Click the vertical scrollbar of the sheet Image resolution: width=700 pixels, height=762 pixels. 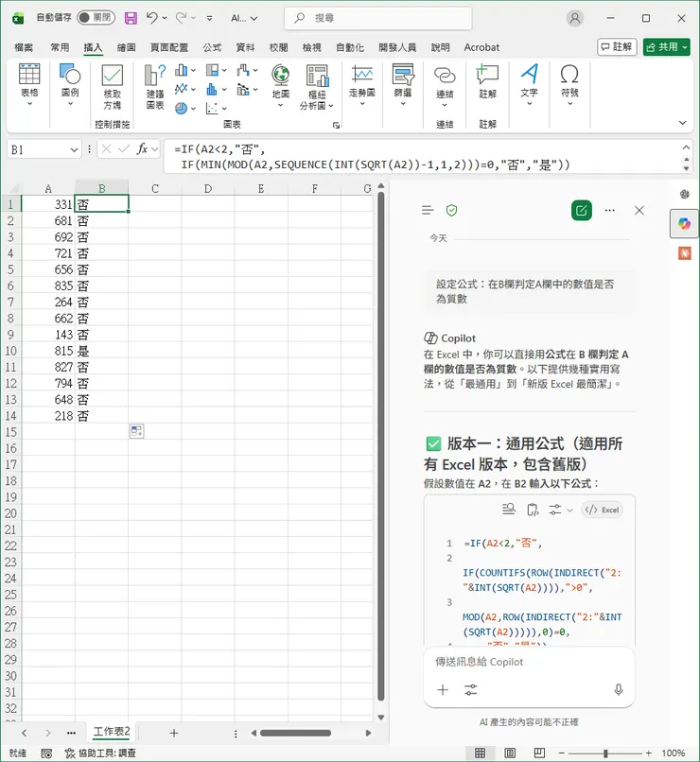[x=381, y=446]
